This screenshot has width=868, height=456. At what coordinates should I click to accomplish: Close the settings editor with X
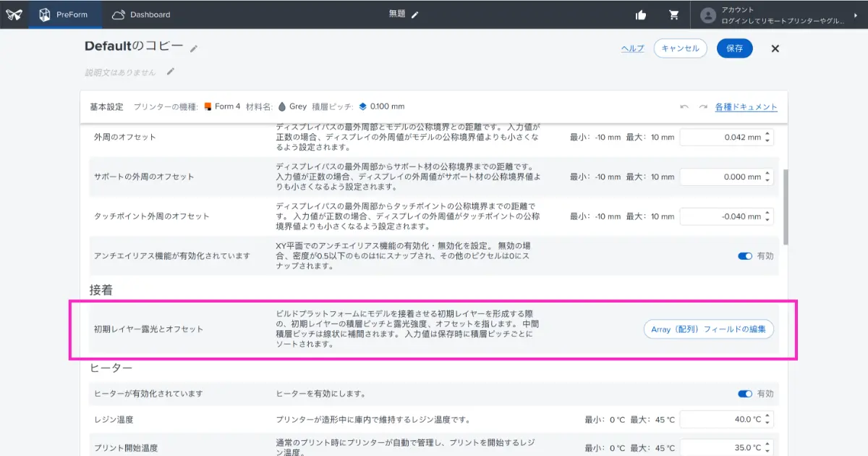point(775,48)
